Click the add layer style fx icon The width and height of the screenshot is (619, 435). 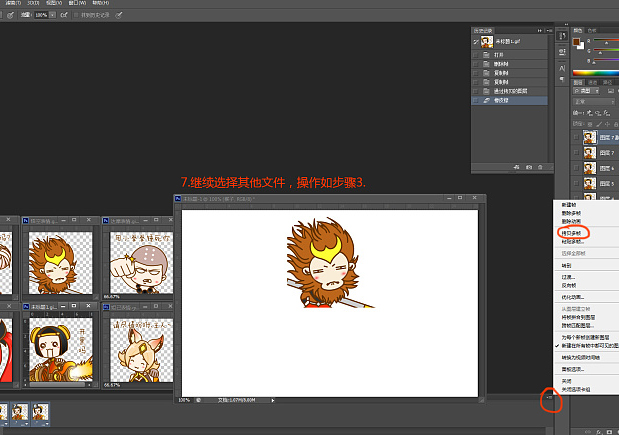(x=599, y=432)
